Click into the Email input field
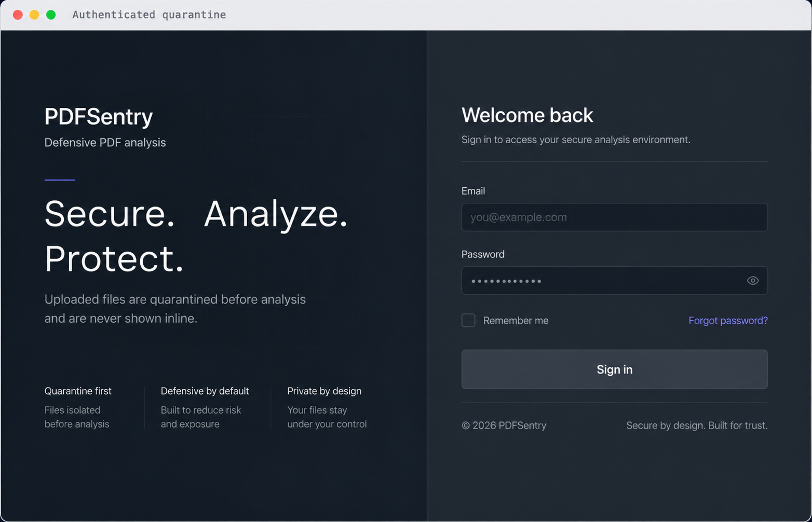 point(614,217)
